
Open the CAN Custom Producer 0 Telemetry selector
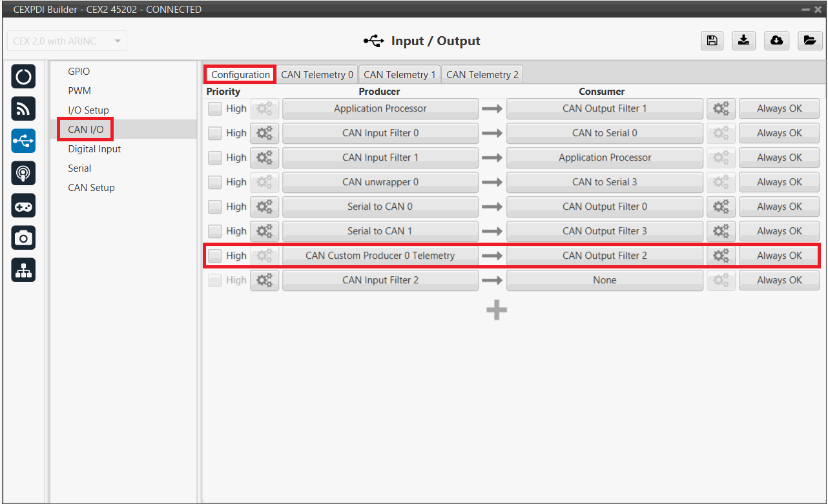point(380,256)
